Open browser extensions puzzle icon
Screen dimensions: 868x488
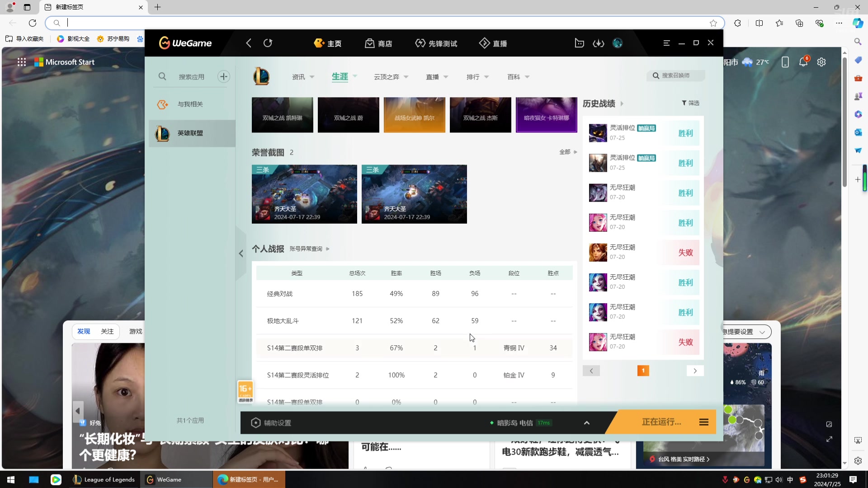737,23
